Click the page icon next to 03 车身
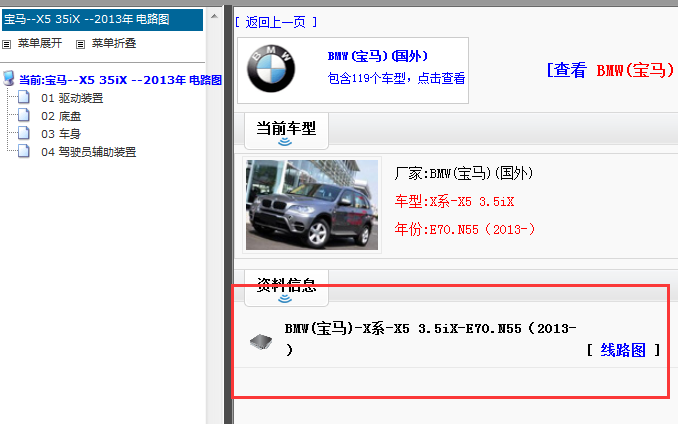This screenshot has height=424, width=678. (x=24, y=133)
